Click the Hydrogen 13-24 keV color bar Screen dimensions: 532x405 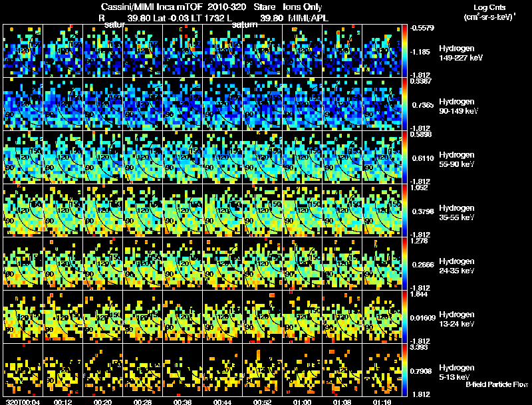pos(404,317)
